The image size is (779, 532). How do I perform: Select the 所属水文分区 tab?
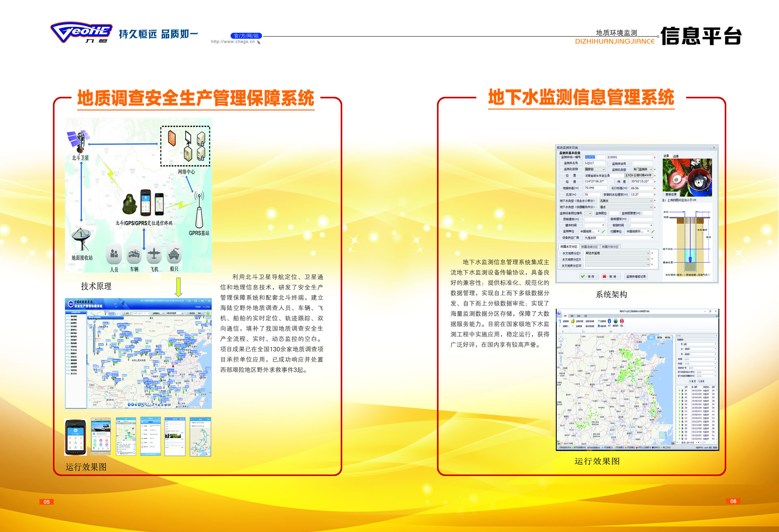click(x=569, y=247)
